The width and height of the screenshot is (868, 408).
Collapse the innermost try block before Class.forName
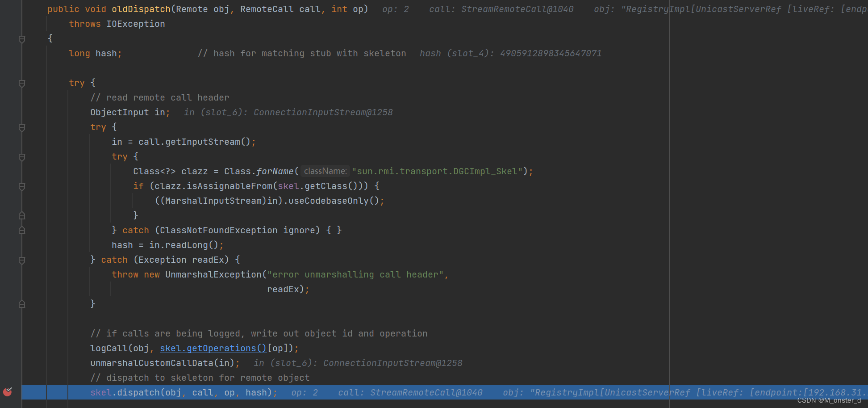click(x=22, y=157)
